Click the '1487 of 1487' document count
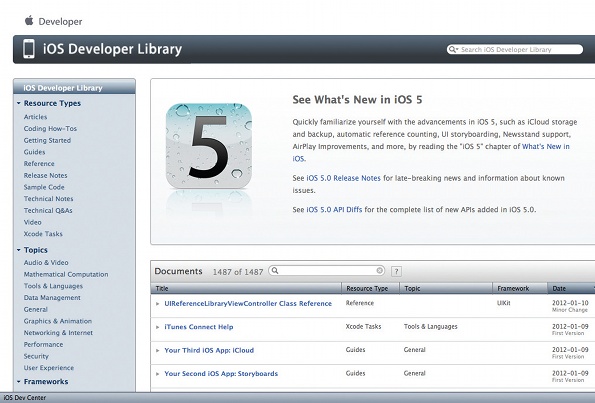Viewport: 595px width, 403px height. pos(238,272)
